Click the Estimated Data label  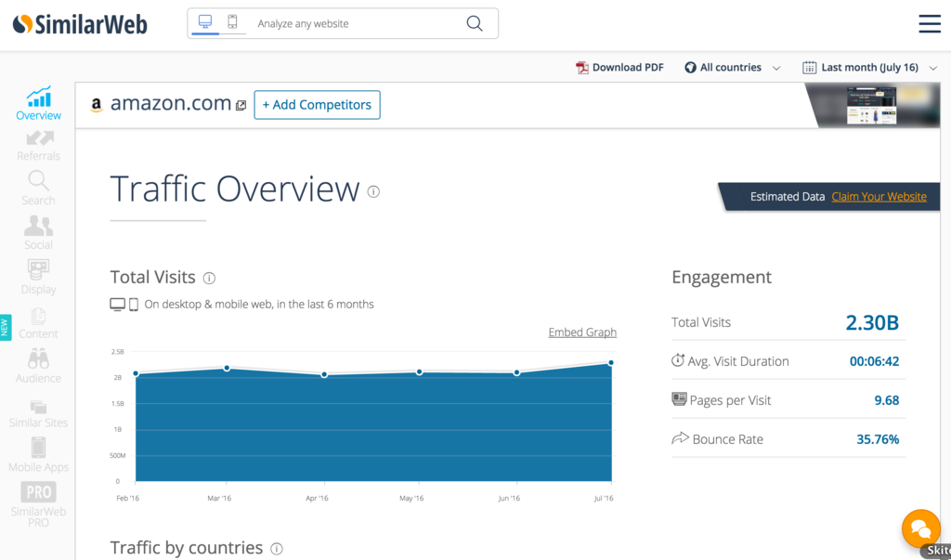[788, 197]
